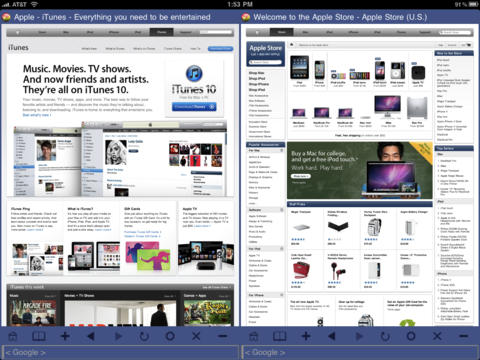The image size is (480, 360).
Task: Click the Arcade Fire album thumbnail
Action: [32, 312]
